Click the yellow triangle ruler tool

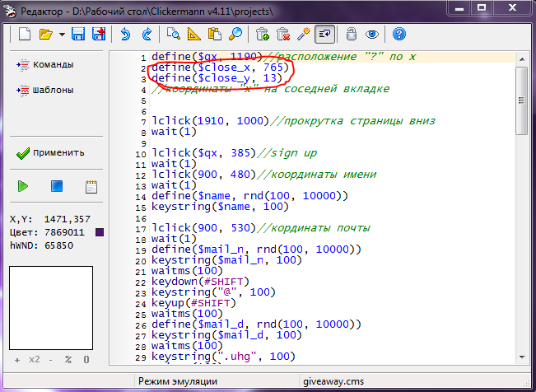194,35
